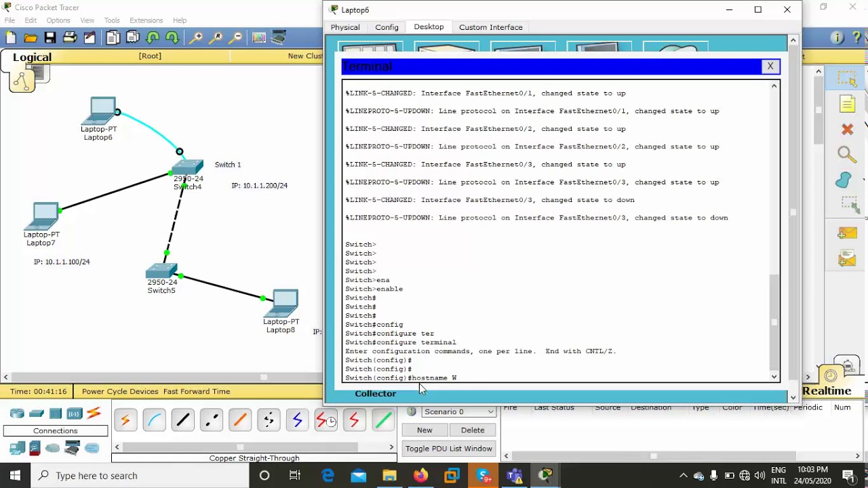Choose the Copper Cross-Over cable
The width and height of the screenshot is (868, 488).
coord(211,420)
